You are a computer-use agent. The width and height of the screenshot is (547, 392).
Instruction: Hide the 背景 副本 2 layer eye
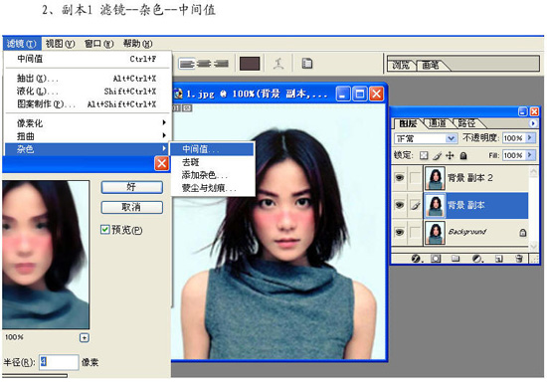point(400,178)
